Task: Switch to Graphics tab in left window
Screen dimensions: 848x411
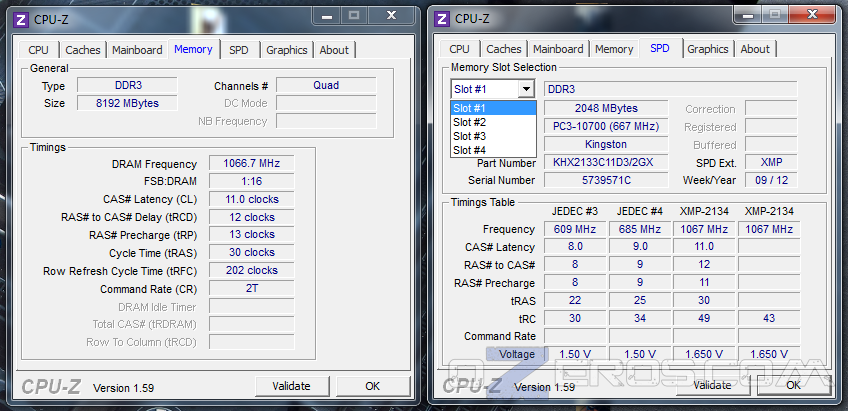Action: click(287, 50)
